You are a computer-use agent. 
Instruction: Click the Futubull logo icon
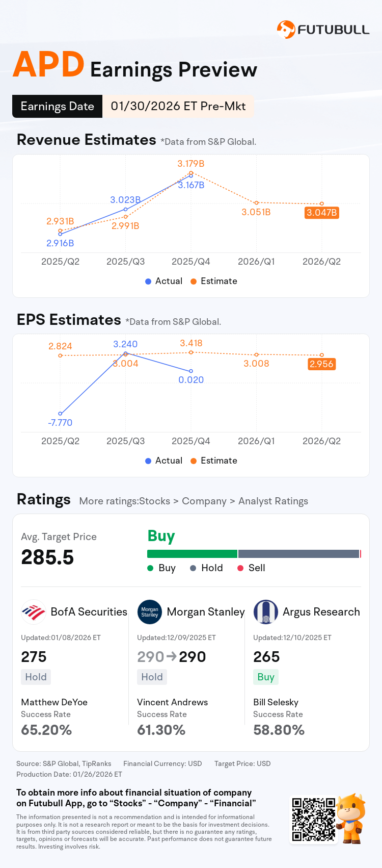(286, 30)
